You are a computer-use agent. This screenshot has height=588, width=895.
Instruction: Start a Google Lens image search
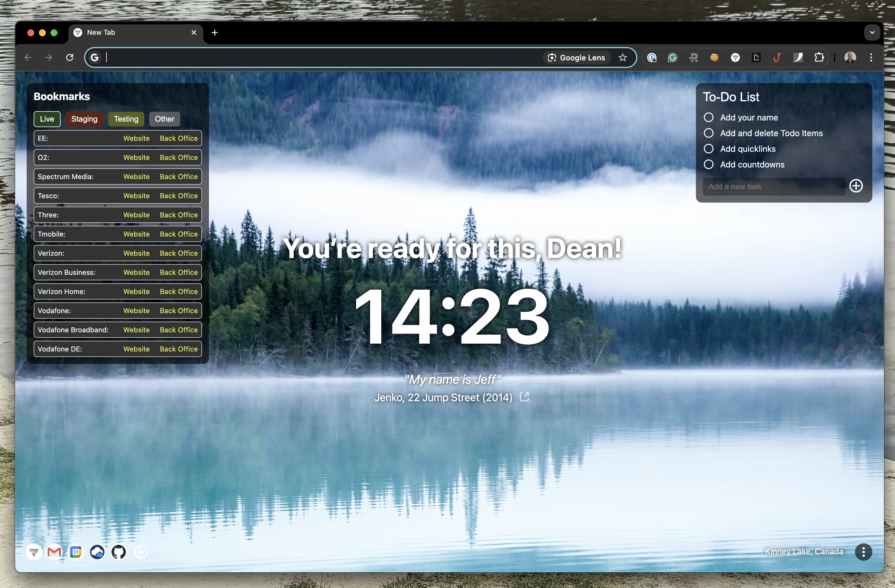[576, 57]
